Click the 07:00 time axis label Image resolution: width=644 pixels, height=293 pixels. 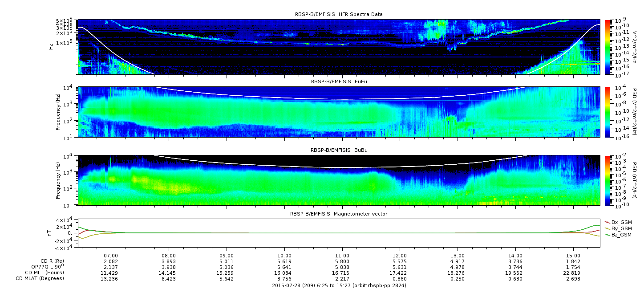click(x=111, y=256)
